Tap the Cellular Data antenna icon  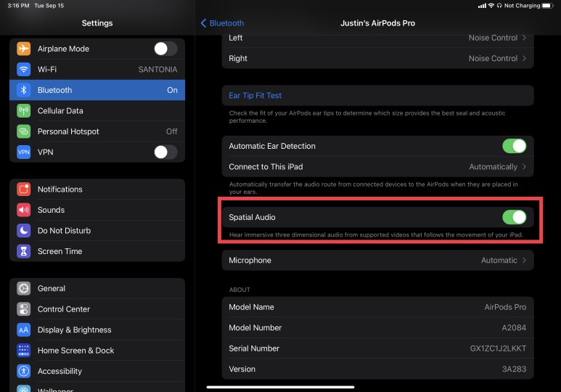pyautogui.click(x=24, y=111)
